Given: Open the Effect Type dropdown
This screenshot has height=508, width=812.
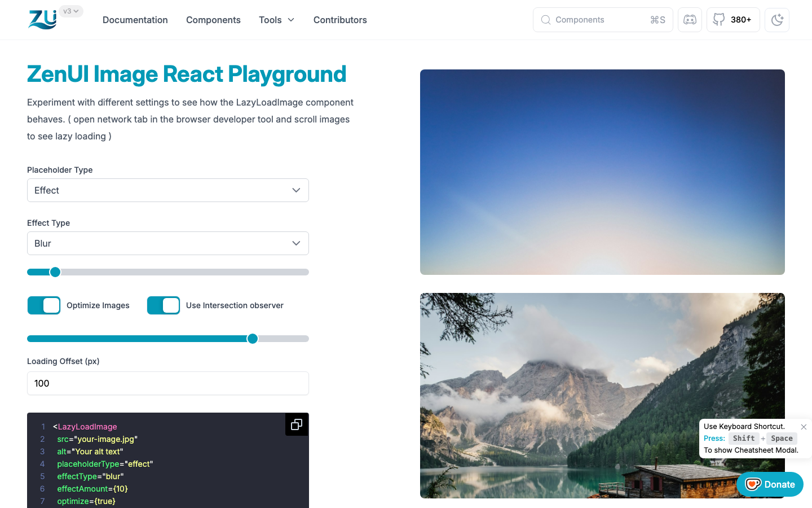Looking at the screenshot, I should point(168,243).
